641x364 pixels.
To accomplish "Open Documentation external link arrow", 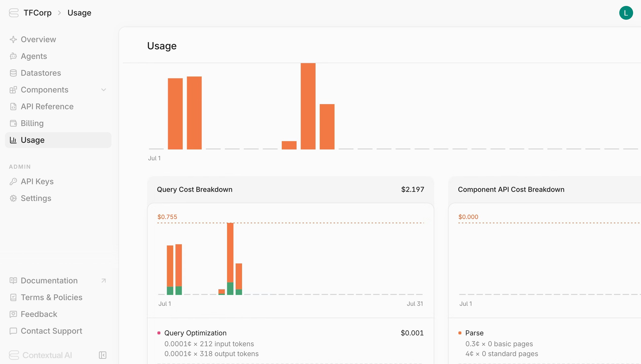I will click(x=104, y=280).
